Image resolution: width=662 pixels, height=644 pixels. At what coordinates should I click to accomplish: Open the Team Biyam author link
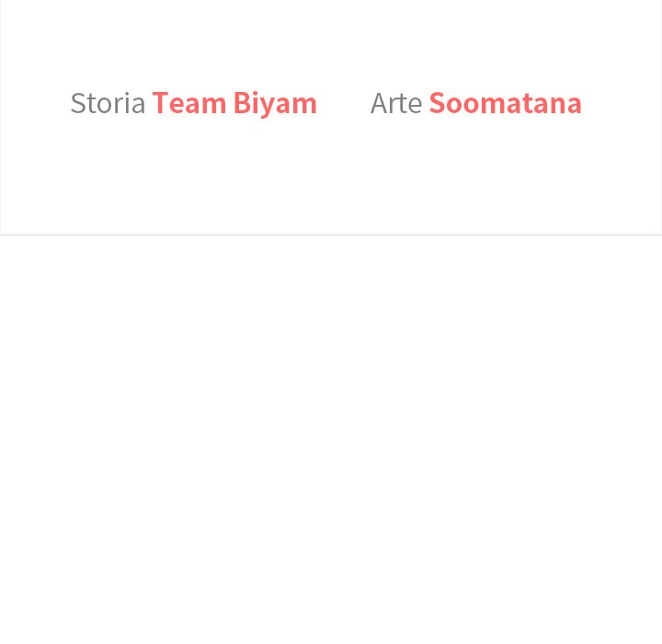[234, 103]
